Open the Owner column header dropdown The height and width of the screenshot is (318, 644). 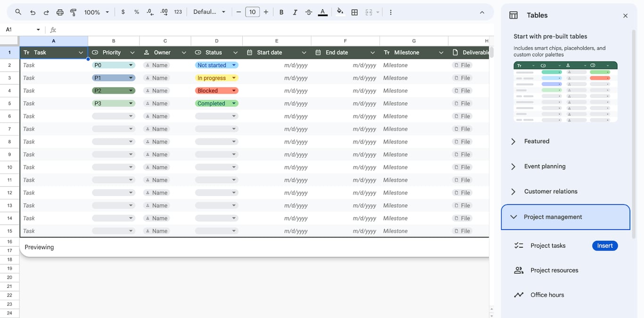[184, 53]
